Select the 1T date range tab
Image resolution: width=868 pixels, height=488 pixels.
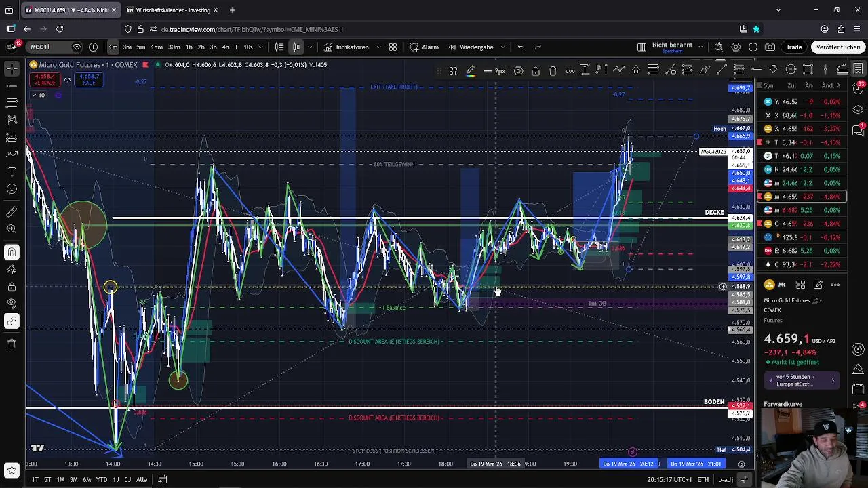[x=35, y=479]
